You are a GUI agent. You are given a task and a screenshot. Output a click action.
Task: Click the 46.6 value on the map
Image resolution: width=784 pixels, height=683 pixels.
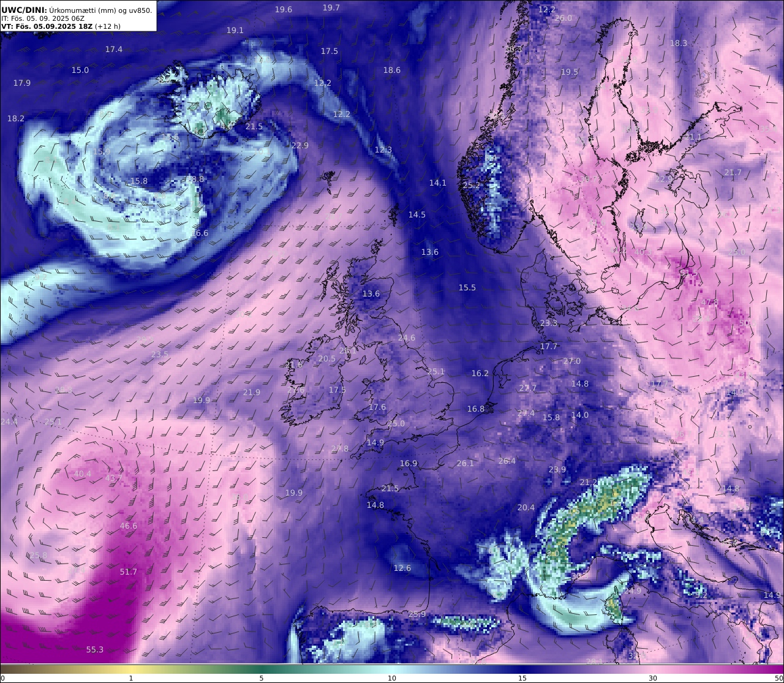[x=128, y=526]
